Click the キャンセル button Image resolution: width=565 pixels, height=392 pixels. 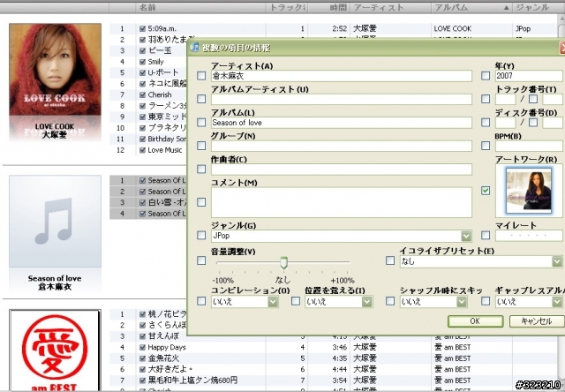tap(537, 321)
